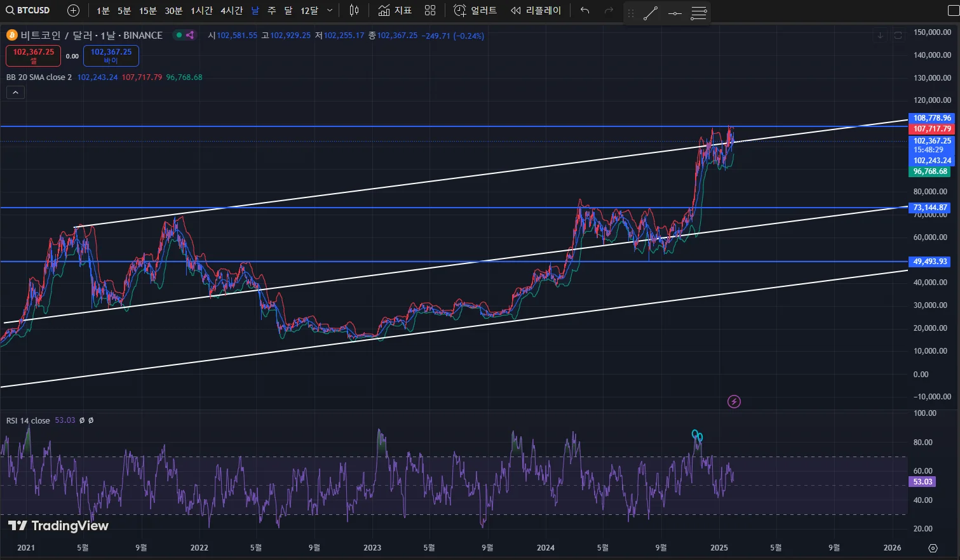Select the daily 날 interval
This screenshot has width=960, height=560.
255,11
